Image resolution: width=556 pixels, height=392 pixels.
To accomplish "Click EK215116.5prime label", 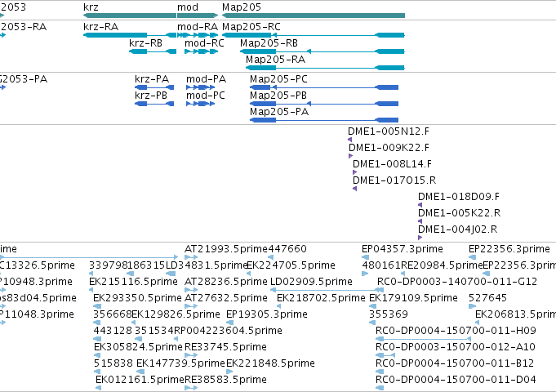I will (x=133, y=281).
